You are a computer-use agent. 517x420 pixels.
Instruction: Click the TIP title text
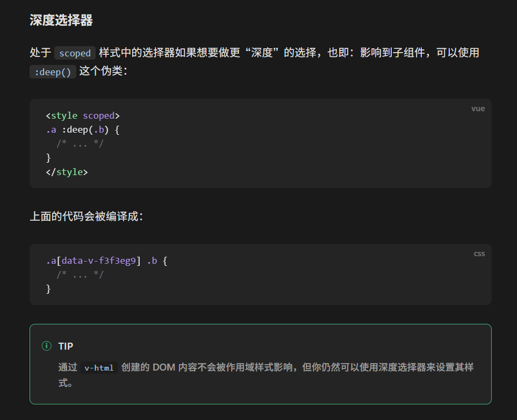(x=66, y=346)
